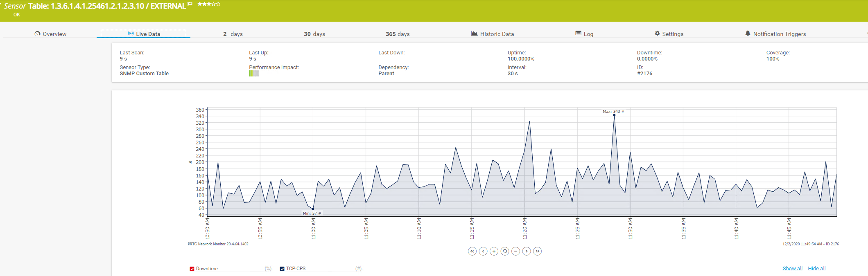Screen dimensions: 868x276
Task: Shift the graph forward with single-right arrow
Action: [x=527, y=251]
